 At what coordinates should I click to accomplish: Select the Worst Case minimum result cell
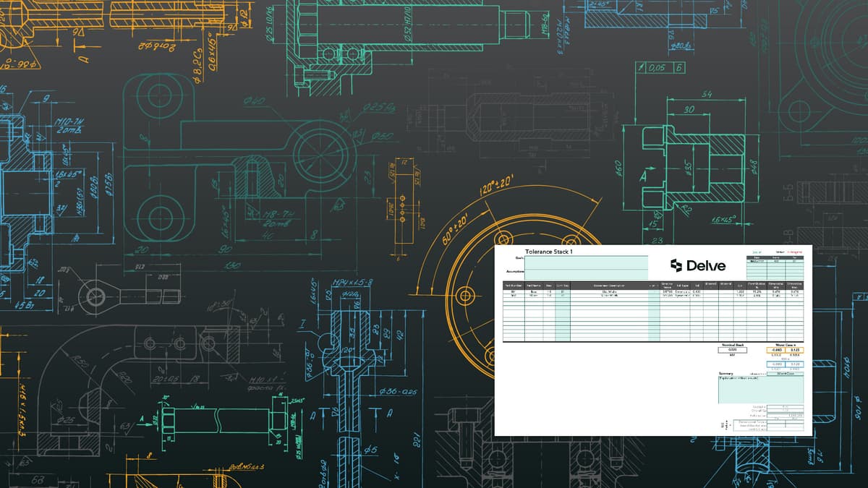click(x=775, y=350)
